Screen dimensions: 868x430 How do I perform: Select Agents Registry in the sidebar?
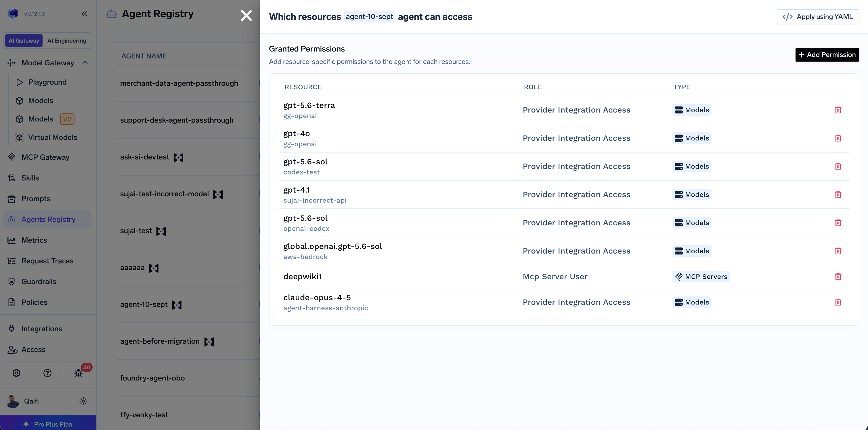[47, 219]
